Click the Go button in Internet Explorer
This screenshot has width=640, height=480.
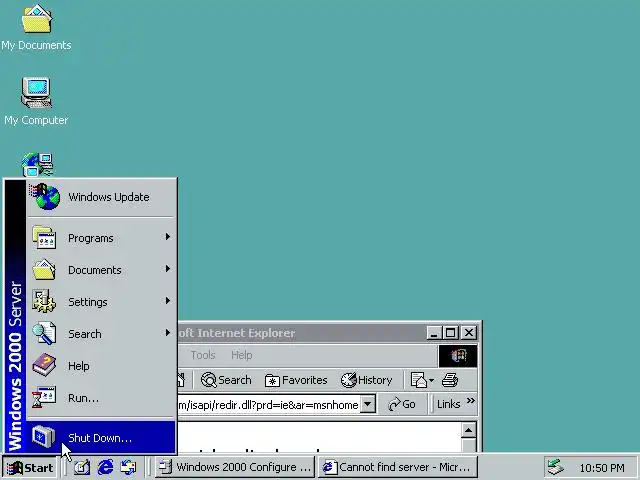402,404
